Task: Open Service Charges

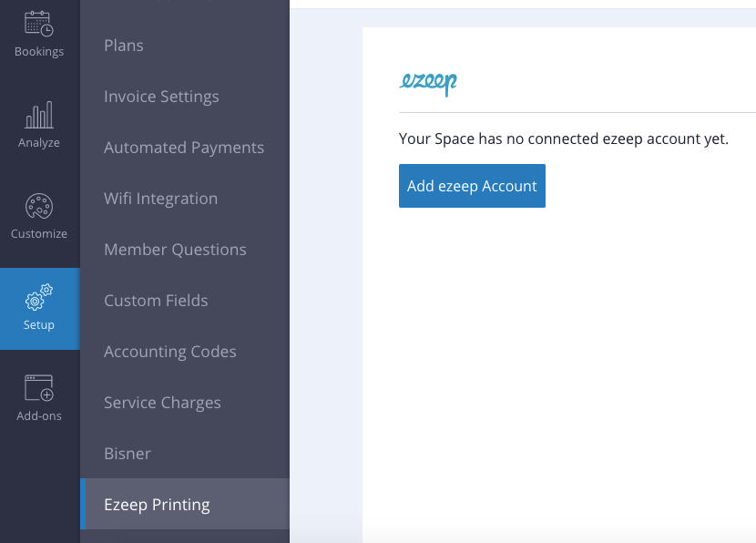Action: (x=162, y=403)
